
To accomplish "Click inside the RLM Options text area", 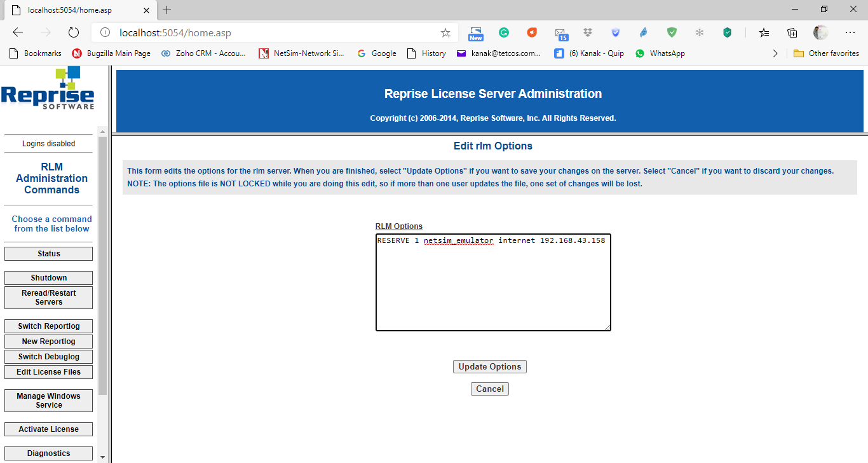I will [493, 282].
